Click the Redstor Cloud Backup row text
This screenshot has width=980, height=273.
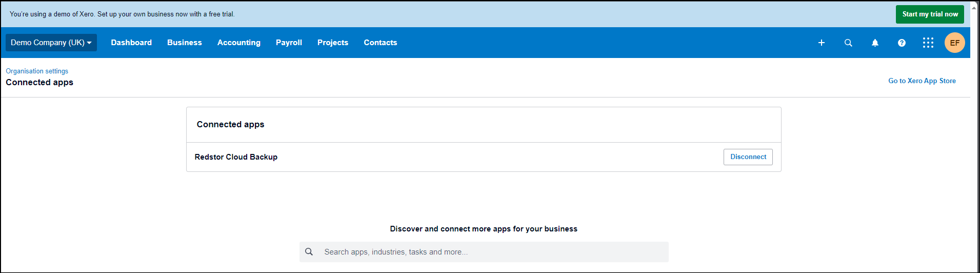[236, 157]
